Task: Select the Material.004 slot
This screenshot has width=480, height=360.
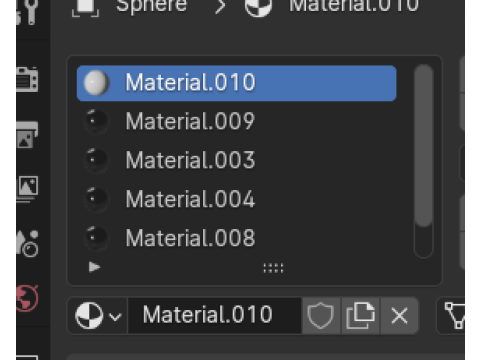Action: [x=236, y=199]
